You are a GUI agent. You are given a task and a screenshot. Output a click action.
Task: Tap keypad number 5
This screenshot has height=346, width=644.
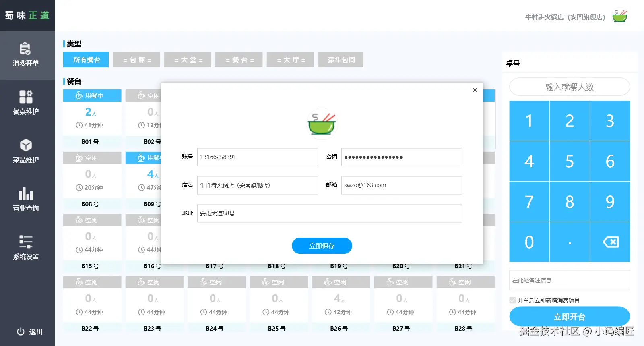point(570,161)
